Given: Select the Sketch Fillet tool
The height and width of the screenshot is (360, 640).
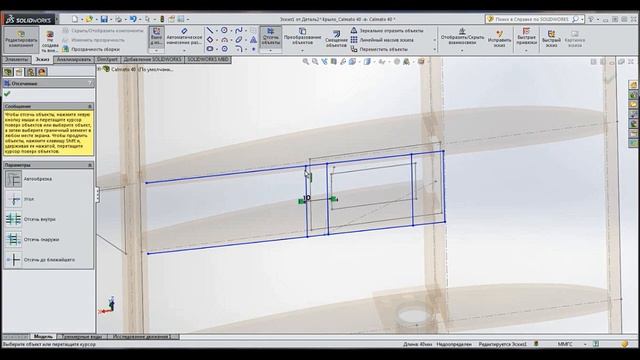Looking at the screenshot, I should pyautogui.click(x=239, y=49).
